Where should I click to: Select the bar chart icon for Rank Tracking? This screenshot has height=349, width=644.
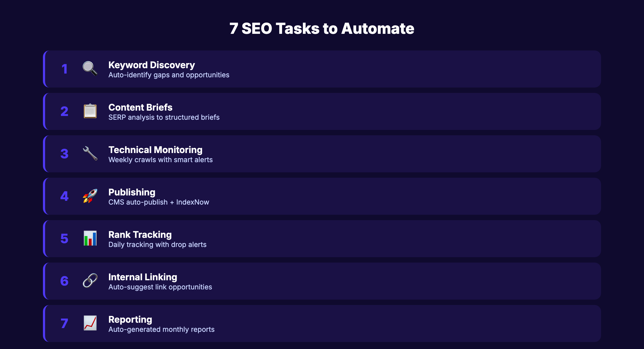(x=90, y=239)
